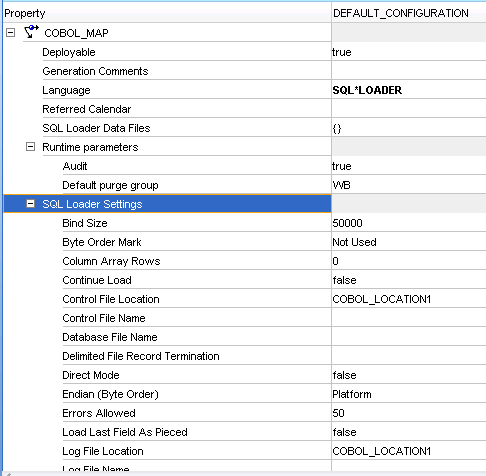Click the Errors Allowed value 50
486x476 pixels.
[x=338, y=413]
